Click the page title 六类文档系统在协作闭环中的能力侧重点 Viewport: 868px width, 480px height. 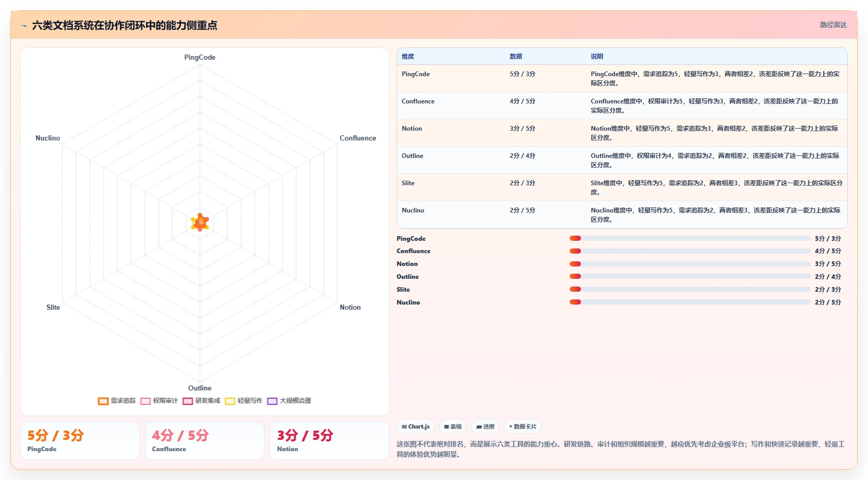[125, 25]
